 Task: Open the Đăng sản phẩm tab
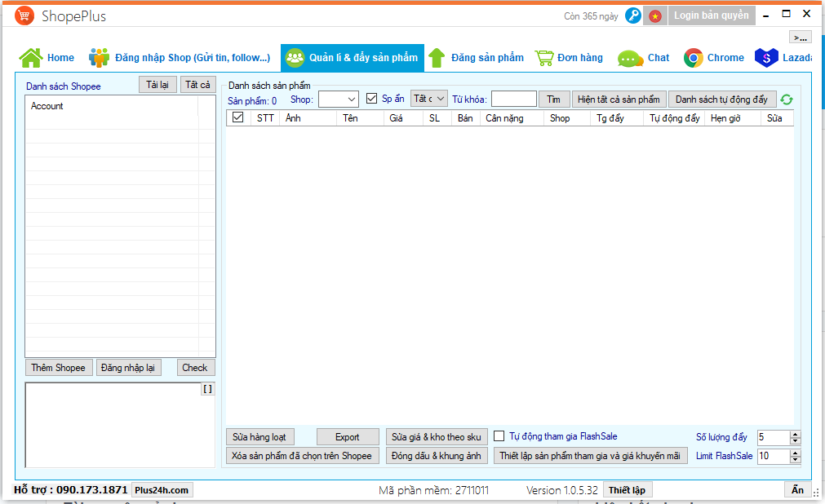(477, 58)
